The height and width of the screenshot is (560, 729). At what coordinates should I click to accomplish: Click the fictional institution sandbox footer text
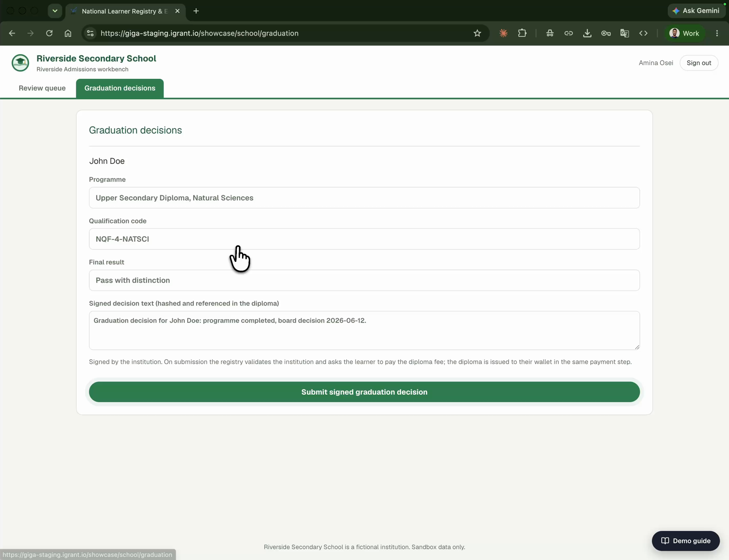[364, 547]
